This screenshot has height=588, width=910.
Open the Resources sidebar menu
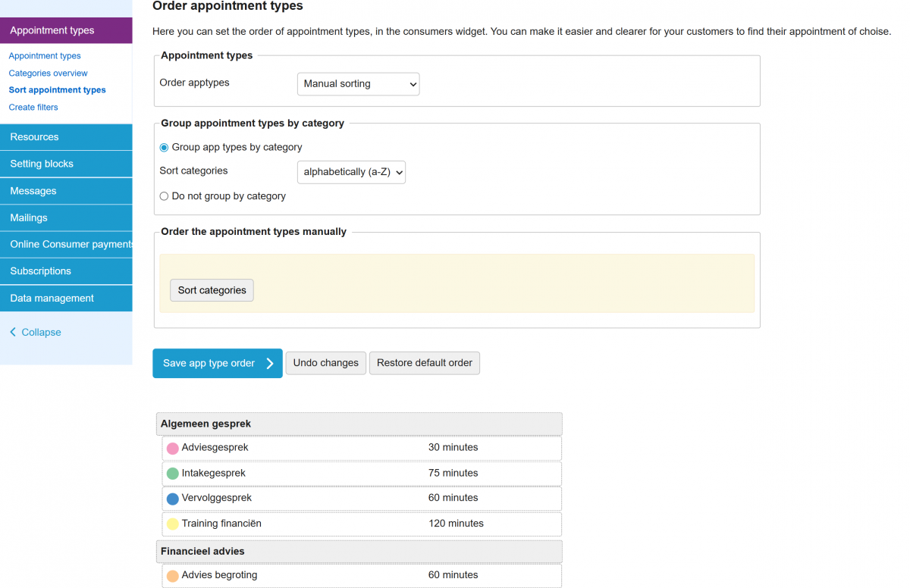(x=66, y=137)
